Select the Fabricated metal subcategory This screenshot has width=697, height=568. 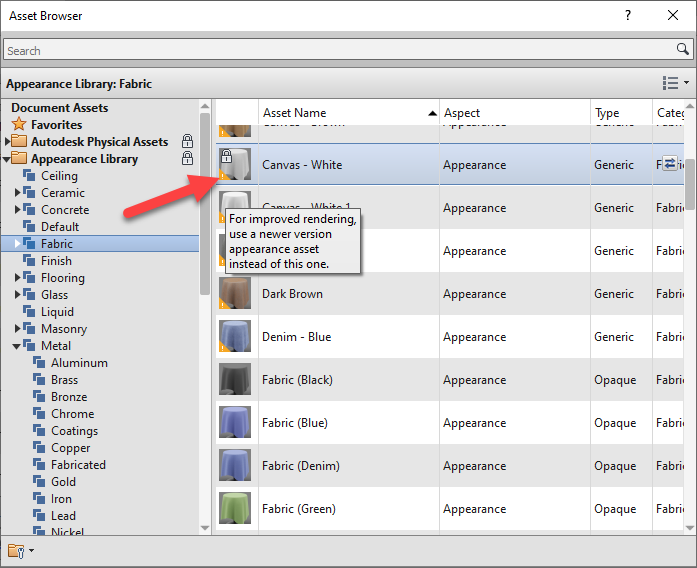click(78, 464)
